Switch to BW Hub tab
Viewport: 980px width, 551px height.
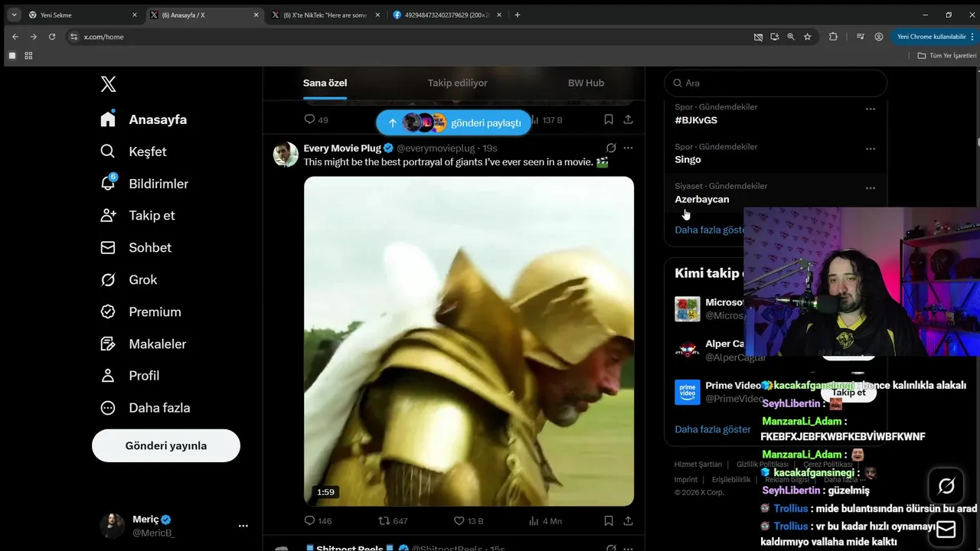point(586,83)
